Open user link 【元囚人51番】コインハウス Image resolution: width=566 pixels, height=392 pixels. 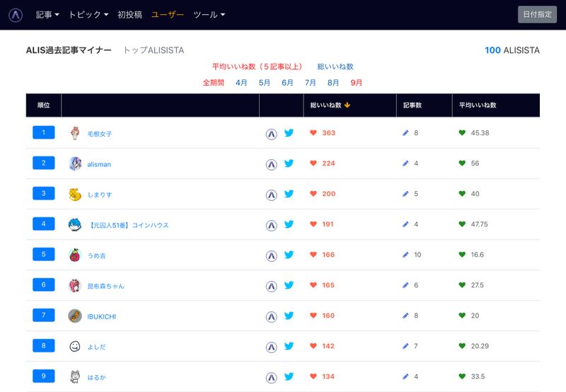(x=128, y=225)
